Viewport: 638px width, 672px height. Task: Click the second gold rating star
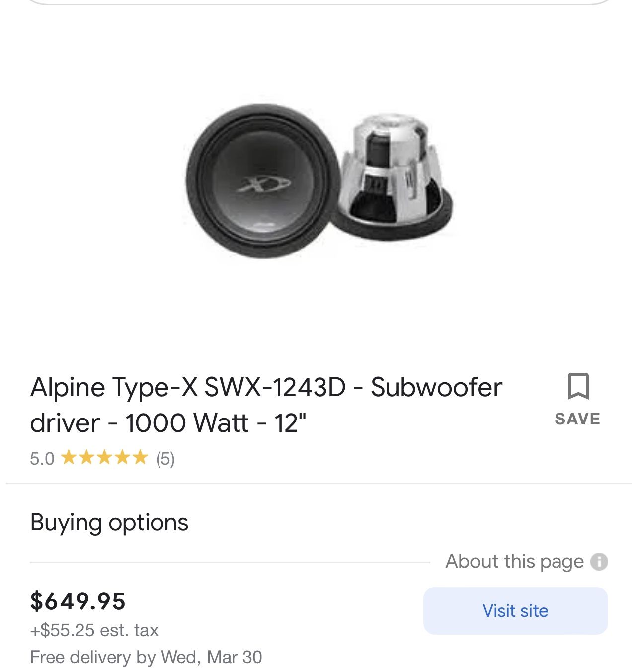[x=86, y=457]
